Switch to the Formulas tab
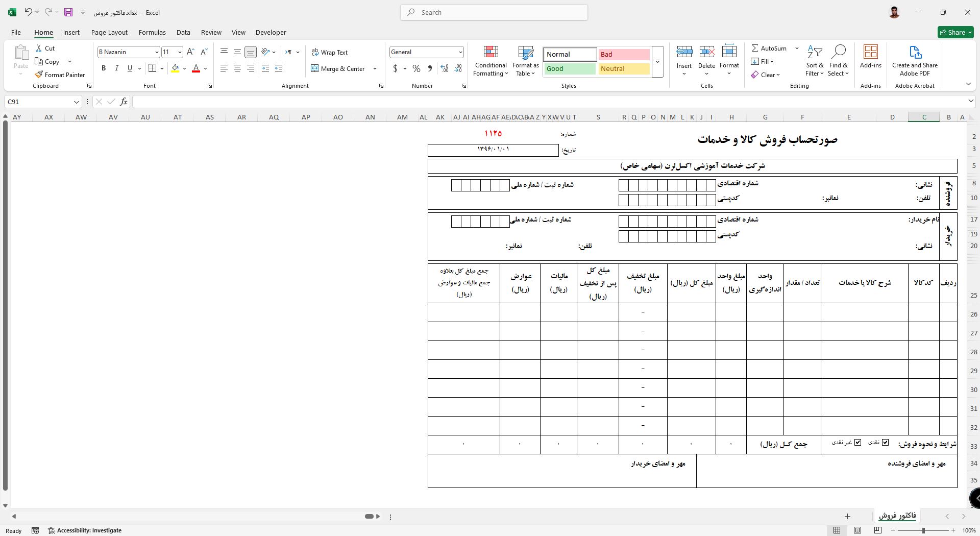980x536 pixels. tap(152, 32)
